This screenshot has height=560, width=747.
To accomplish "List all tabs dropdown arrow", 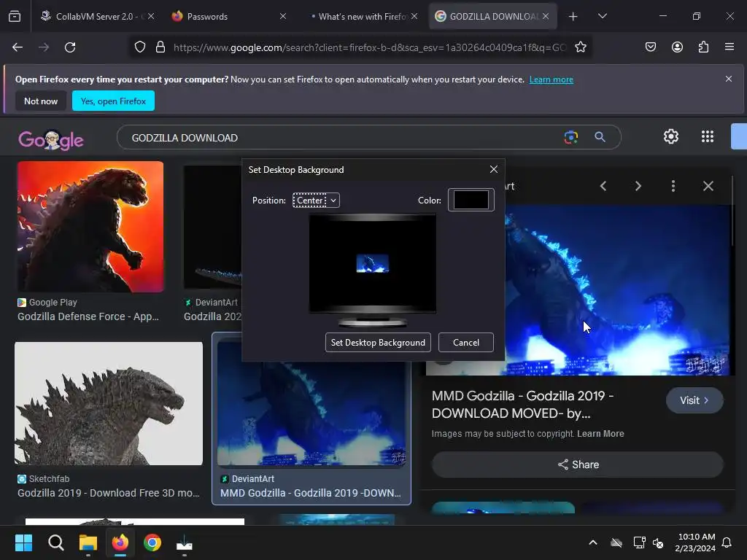I will (x=602, y=16).
